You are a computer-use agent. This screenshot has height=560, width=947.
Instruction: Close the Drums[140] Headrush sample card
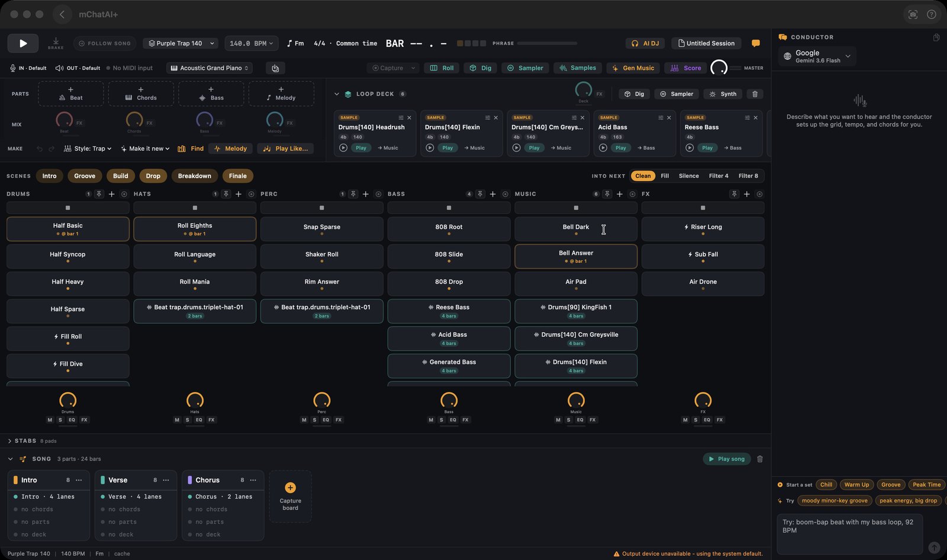(x=409, y=118)
